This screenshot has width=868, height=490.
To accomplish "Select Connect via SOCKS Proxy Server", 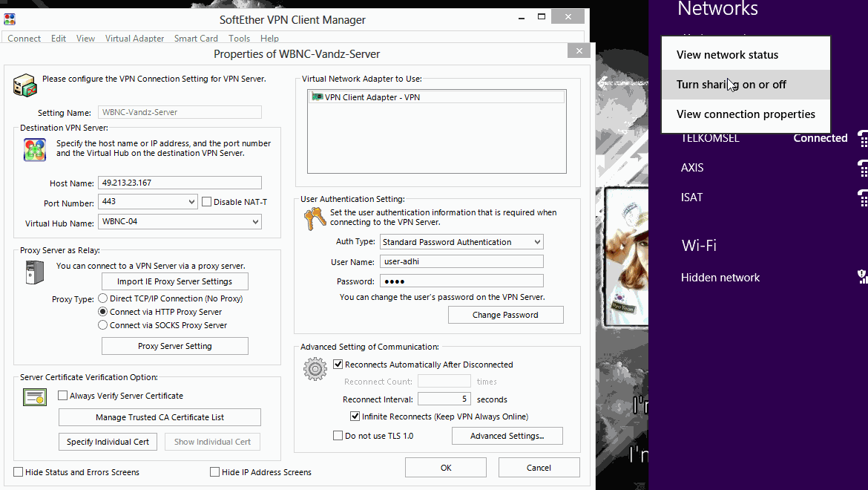I will pos(102,325).
